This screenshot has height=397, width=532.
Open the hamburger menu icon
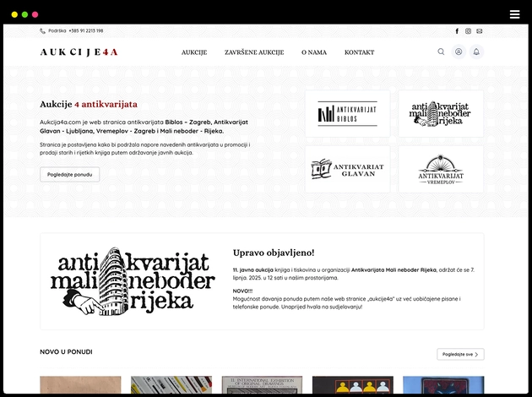coord(514,14)
